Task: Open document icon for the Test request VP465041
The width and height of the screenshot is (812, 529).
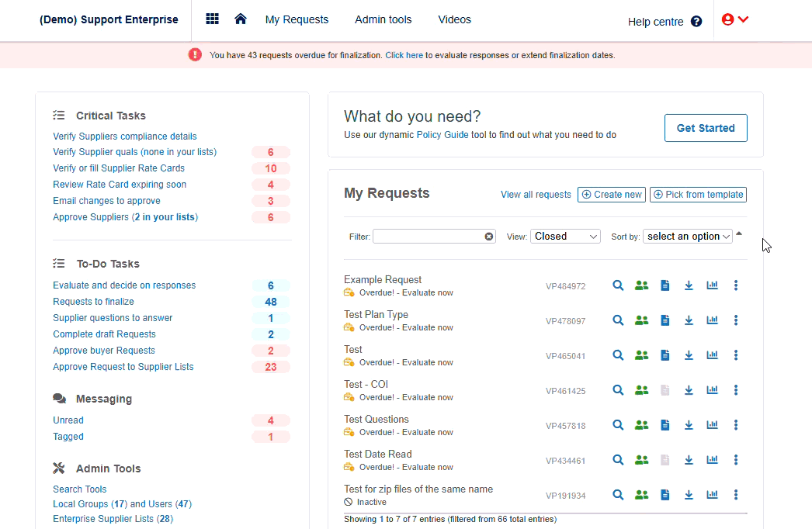Action: point(665,355)
